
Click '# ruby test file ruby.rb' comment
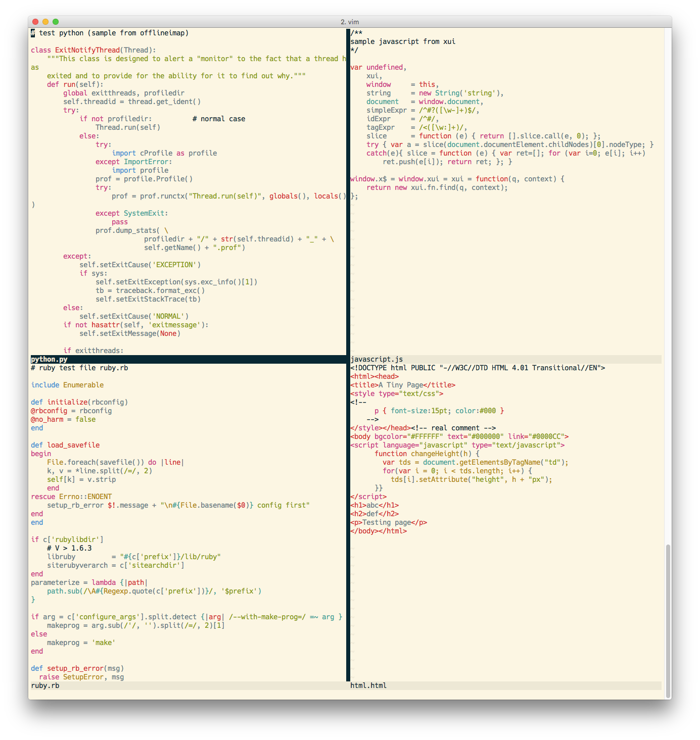coord(79,368)
